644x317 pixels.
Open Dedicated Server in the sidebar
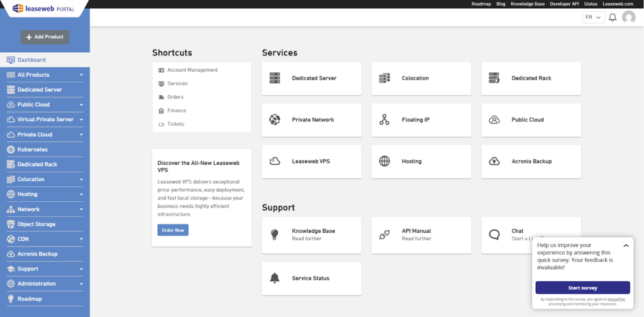[45, 89]
